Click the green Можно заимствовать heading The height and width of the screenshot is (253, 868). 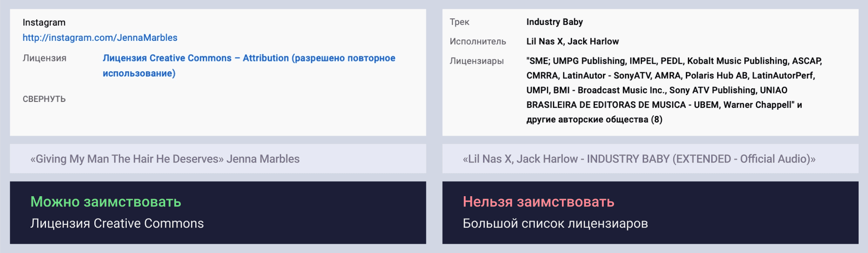[106, 202]
